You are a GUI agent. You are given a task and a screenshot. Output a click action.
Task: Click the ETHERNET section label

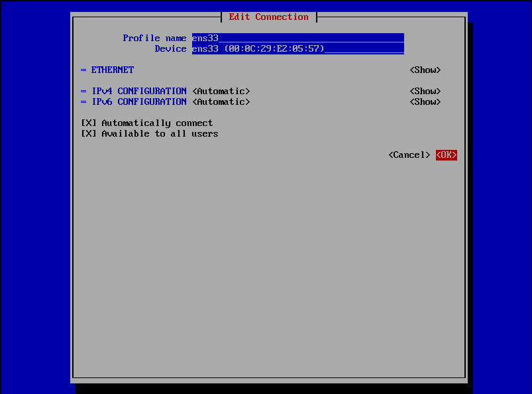point(113,70)
